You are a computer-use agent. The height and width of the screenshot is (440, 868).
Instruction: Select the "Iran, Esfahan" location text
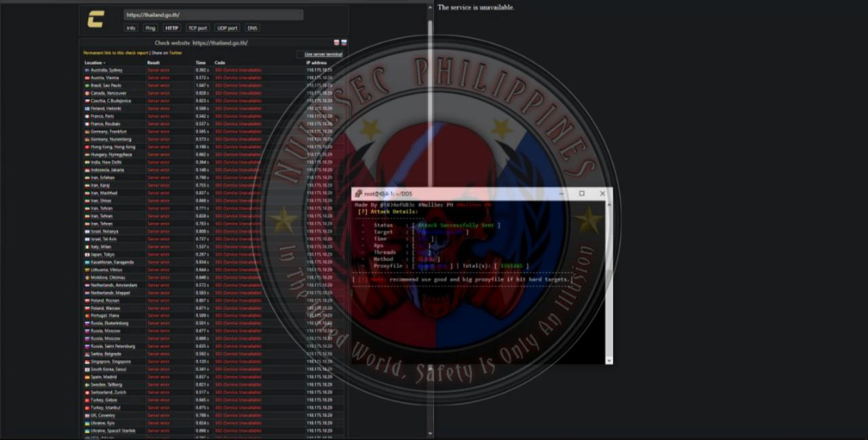[102, 178]
